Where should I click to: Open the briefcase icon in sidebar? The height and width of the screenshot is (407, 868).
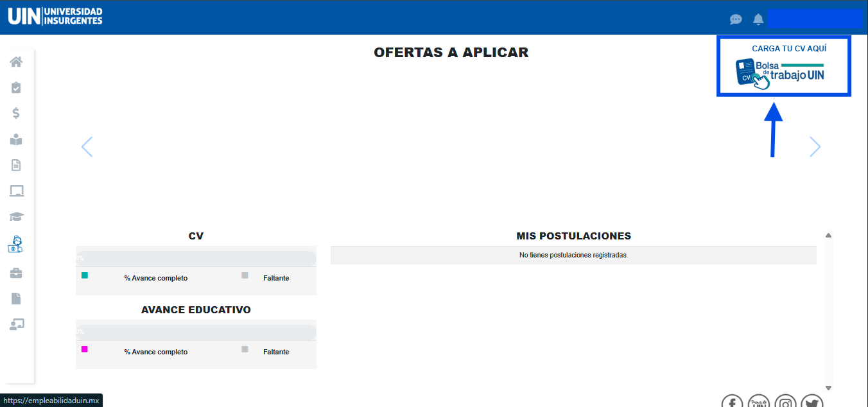(x=16, y=273)
